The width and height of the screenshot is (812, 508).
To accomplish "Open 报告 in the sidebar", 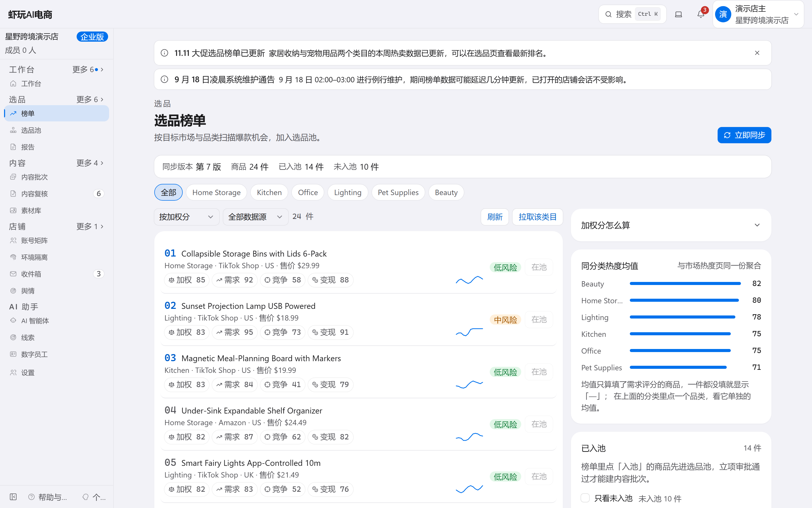I will click(56, 147).
